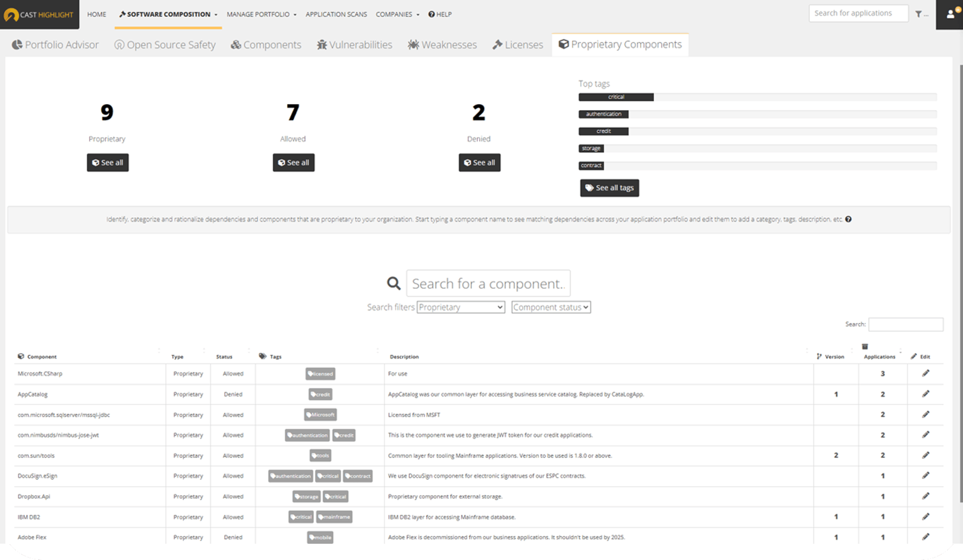Click the CAST Highlight logo
The width and height of the screenshot is (963, 560).
coord(39,15)
